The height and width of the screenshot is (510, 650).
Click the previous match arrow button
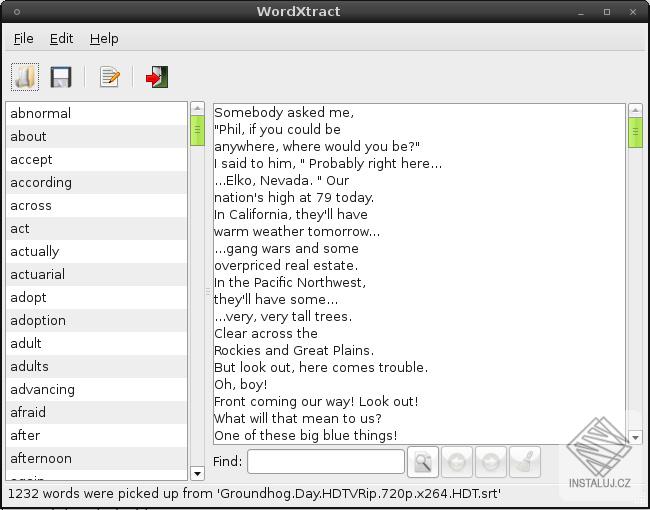[x=457, y=462]
